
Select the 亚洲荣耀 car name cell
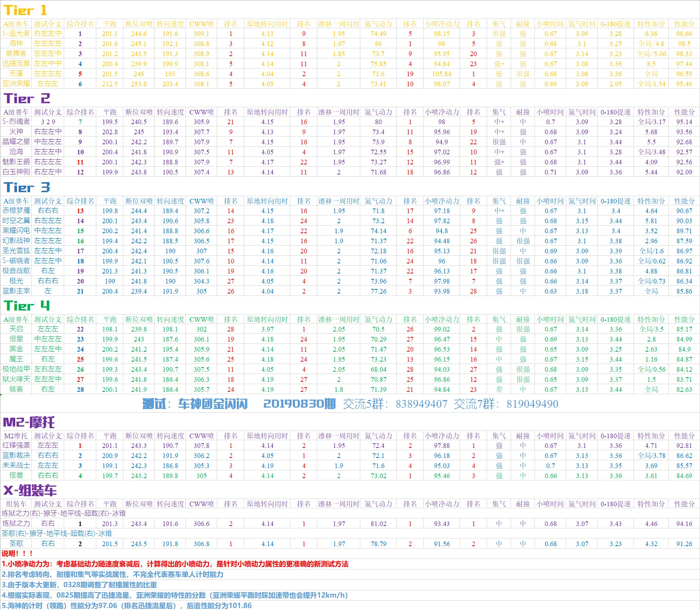pyautogui.click(x=16, y=84)
